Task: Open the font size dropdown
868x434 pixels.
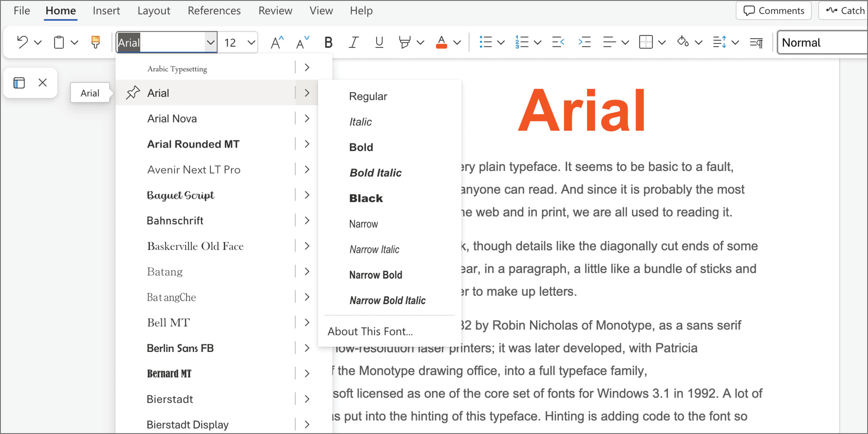Action: [x=250, y=42]
